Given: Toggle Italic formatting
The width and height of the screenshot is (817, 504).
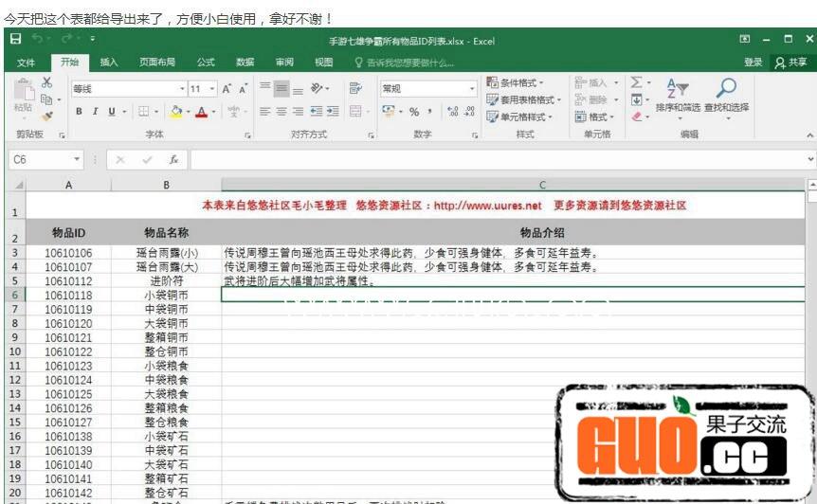Looking at the screenshot, I should pos(95,111).
